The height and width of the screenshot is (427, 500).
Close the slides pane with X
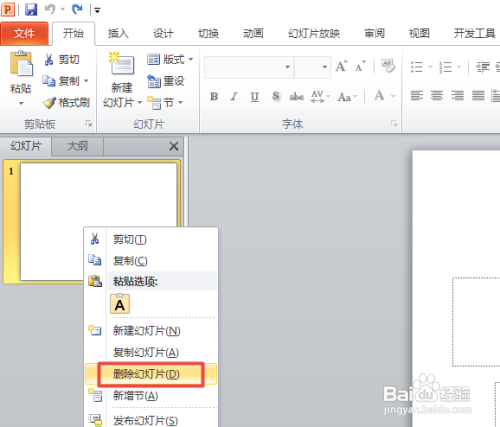pos(174,146)
